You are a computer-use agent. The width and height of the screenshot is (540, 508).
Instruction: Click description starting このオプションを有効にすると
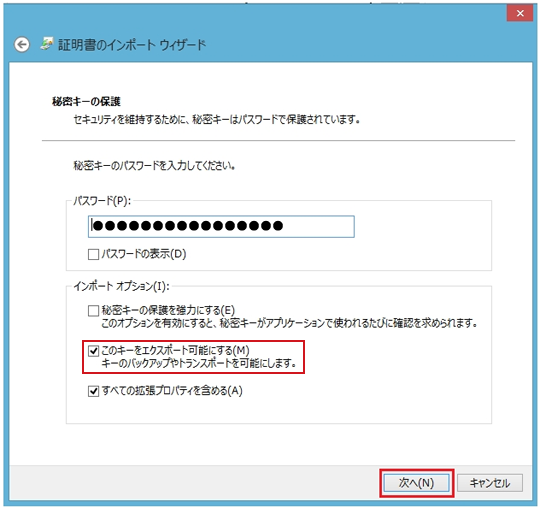(289, 323)
